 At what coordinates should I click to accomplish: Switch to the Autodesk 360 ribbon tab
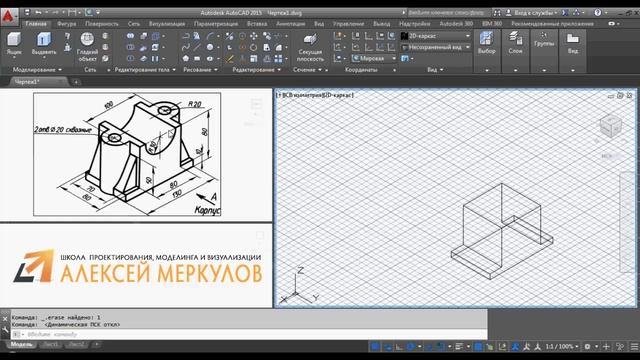coord(456,24)
